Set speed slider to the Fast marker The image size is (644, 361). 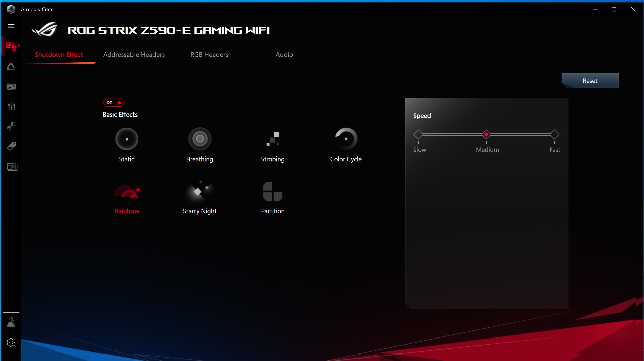(555, 134)
